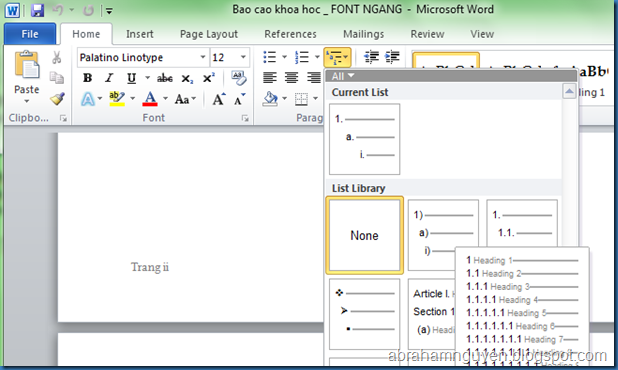
Task: Click the Decrease Indent icon
Action: [x=371, y=57]
